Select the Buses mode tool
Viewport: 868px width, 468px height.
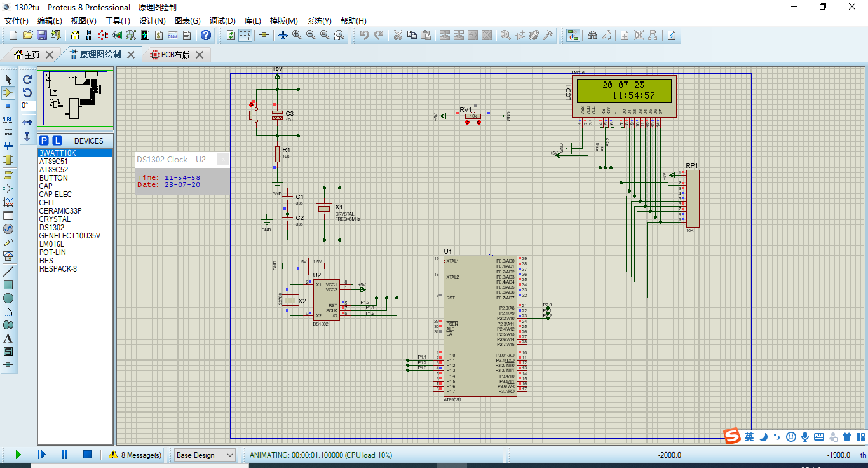[8, 146]
